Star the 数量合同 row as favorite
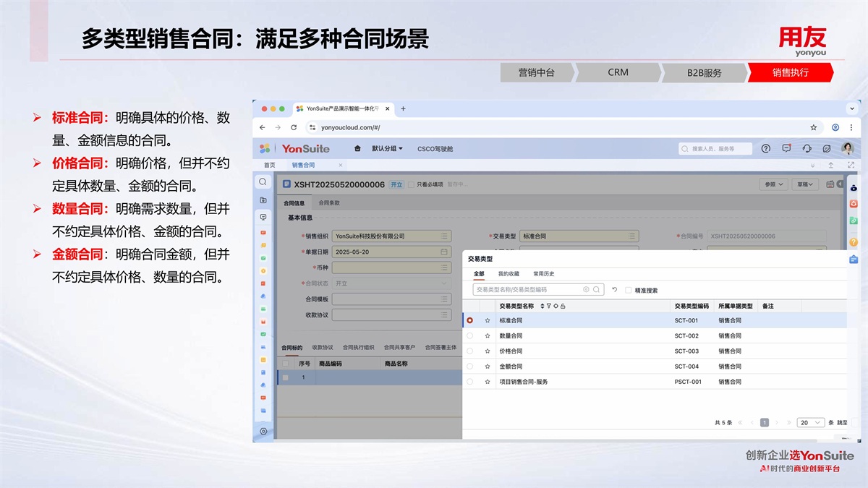The width and height of the screenshot is (868, 488). tap(488, 336)
